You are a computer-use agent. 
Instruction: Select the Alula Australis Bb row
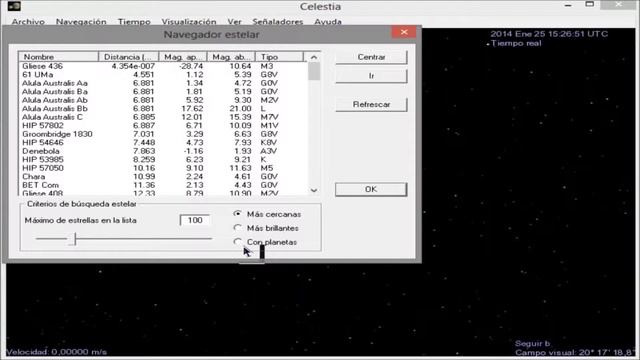(163, 109)
